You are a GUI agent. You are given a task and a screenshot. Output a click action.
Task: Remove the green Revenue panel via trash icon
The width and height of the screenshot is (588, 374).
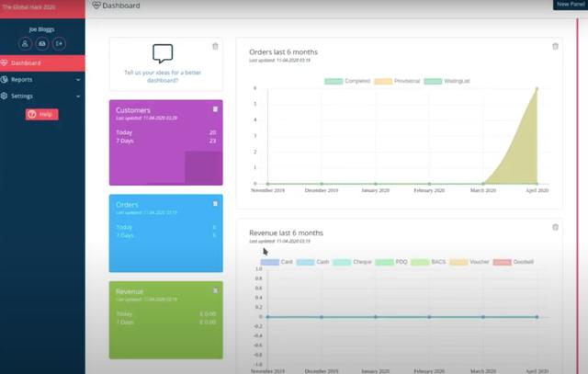coord(215,290)
